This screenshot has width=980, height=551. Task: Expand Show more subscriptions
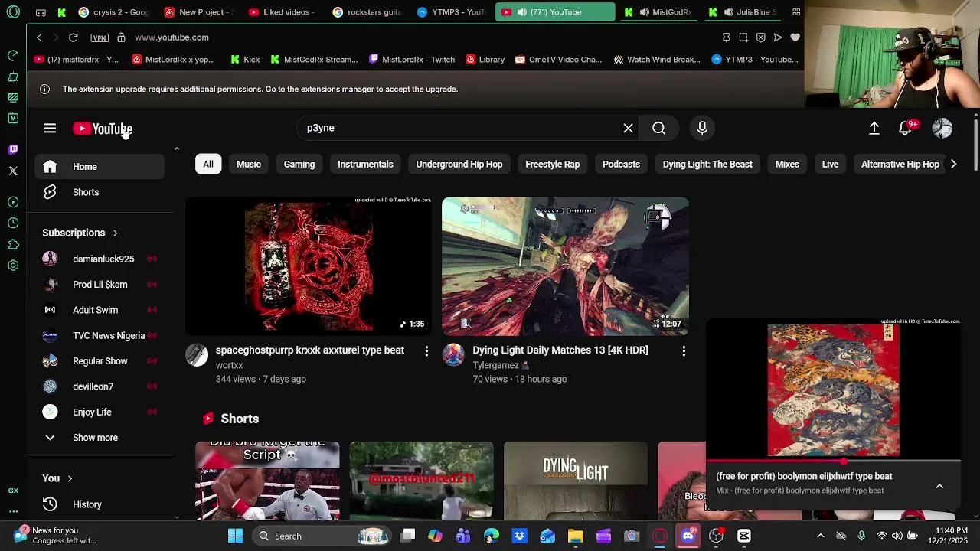[95, 438]
